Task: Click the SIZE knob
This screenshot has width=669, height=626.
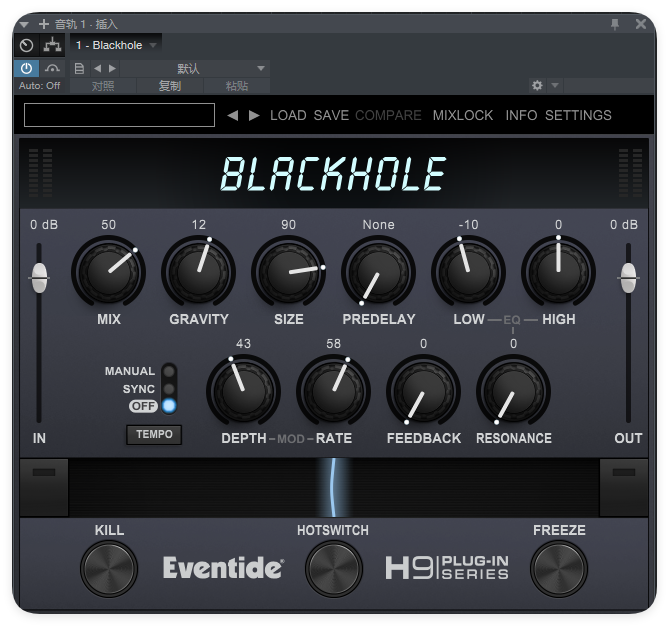Action: (x=288, y=271)
